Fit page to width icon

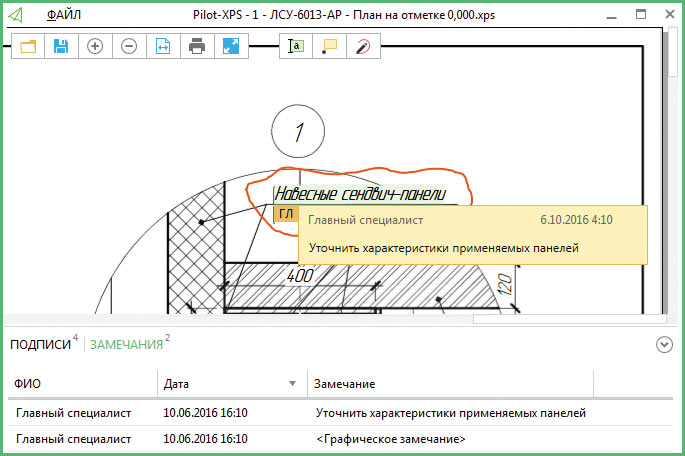click(163, 46)
